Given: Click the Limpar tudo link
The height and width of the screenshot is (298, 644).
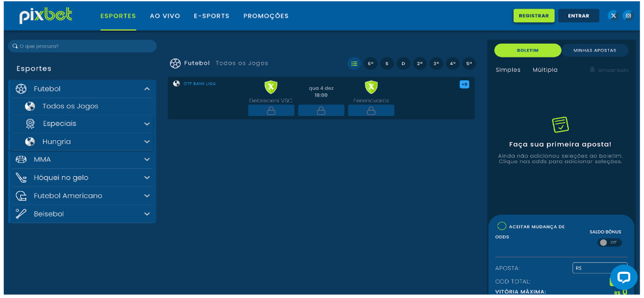Looking at the screenshot, I should [613, 70].
